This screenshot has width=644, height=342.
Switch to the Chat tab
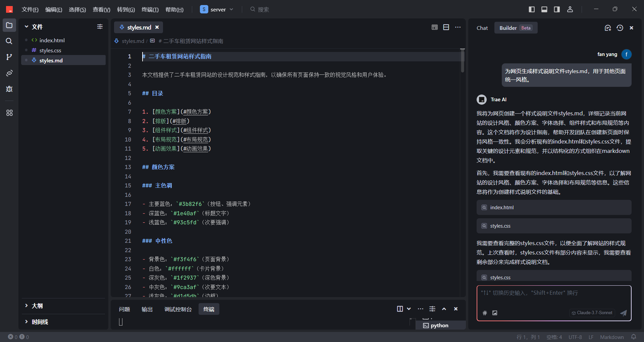(x=482, y=28)
